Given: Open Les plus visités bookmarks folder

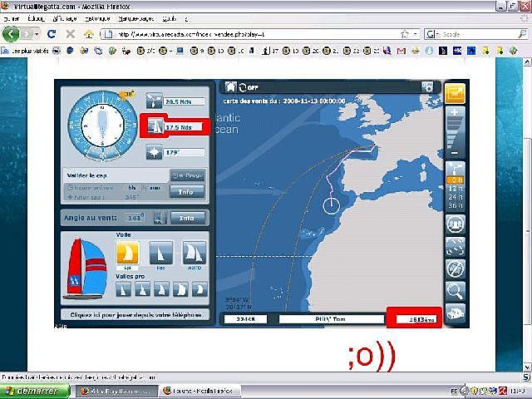Looking at the screenshot, I should (26, 51).
